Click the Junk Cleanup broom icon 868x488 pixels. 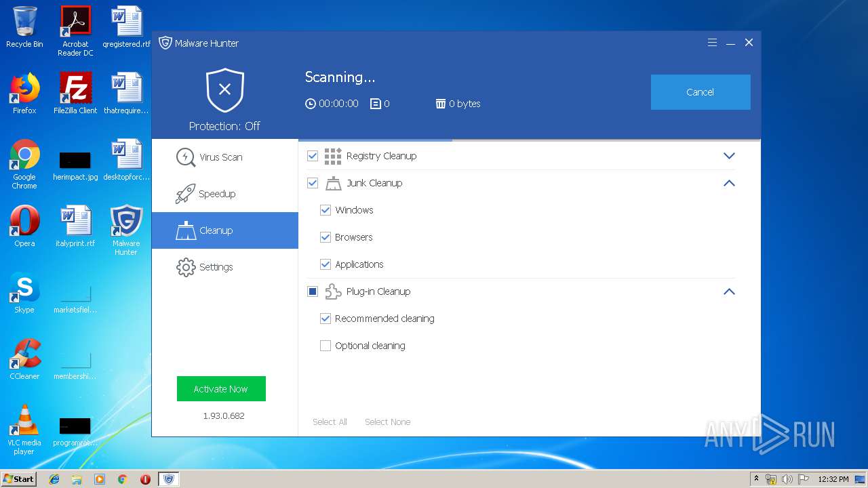click(x=333, y=183)
